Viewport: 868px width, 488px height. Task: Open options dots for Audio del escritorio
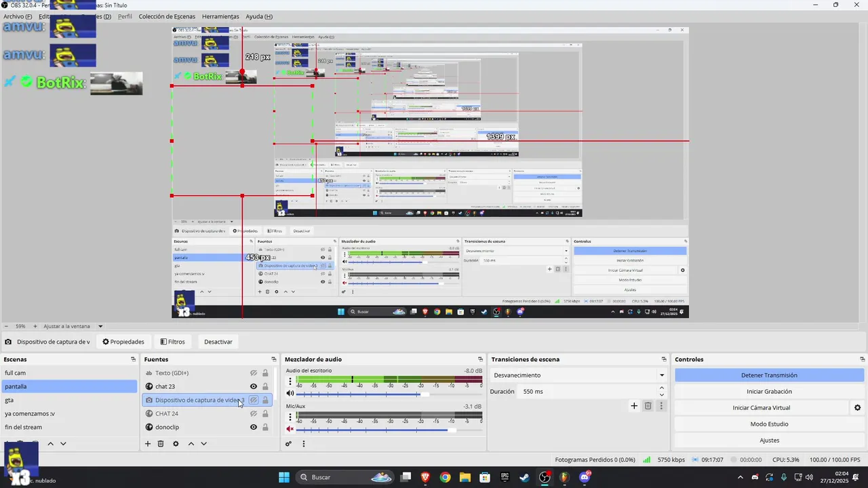tap(290, 382)
